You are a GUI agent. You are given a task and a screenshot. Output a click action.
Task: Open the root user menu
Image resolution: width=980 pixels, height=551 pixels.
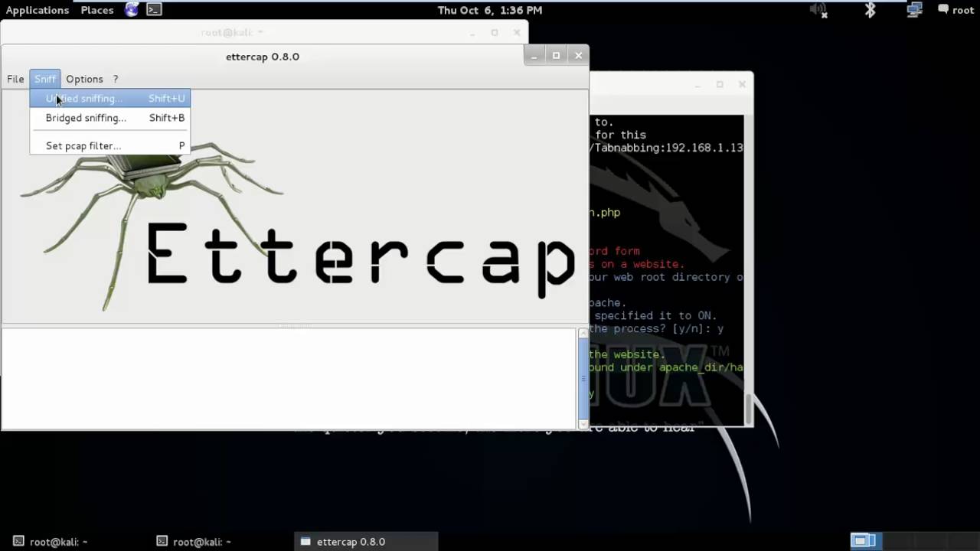[x=956, y=10]
